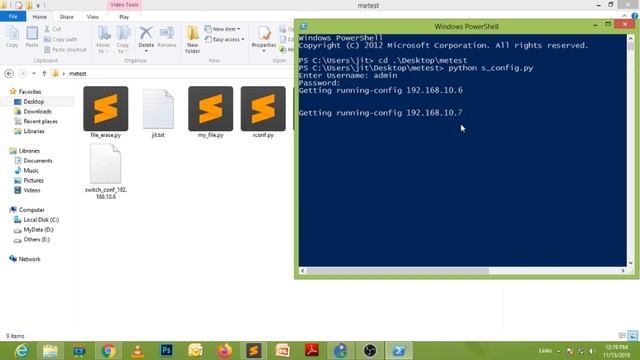Click the Explorer forward arrow
The image size is (640, 360).
coord(23,73)
